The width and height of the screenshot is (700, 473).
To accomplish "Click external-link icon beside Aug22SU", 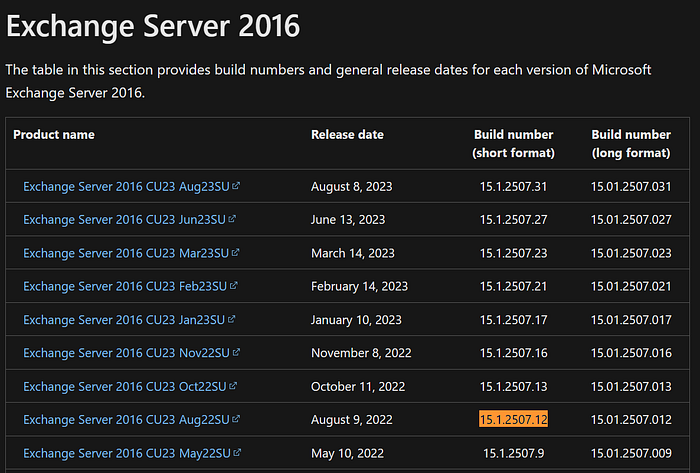I will click(236, 419).
